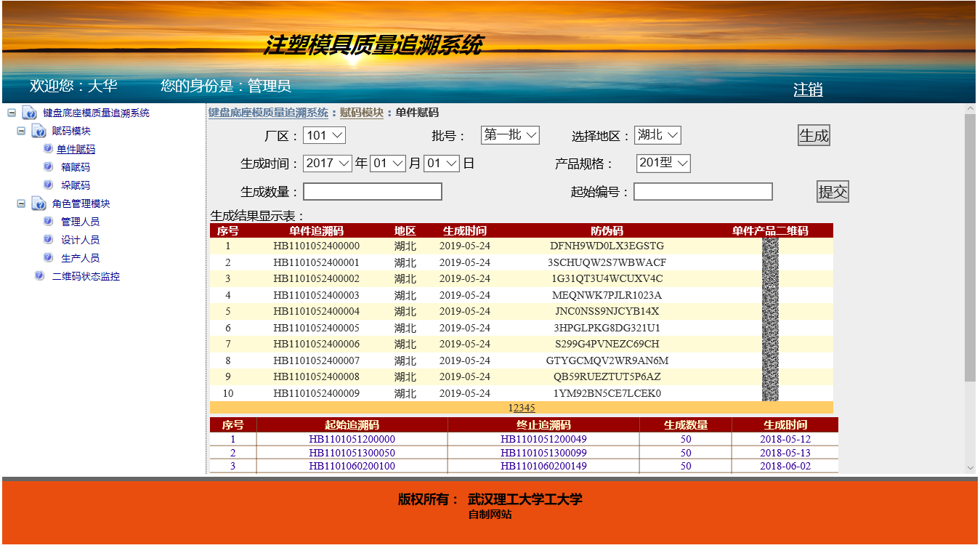Click the icon beside 二维码状态监控
Image resolution: width=980 pixels, height=548 pixels.
[39, 276]
